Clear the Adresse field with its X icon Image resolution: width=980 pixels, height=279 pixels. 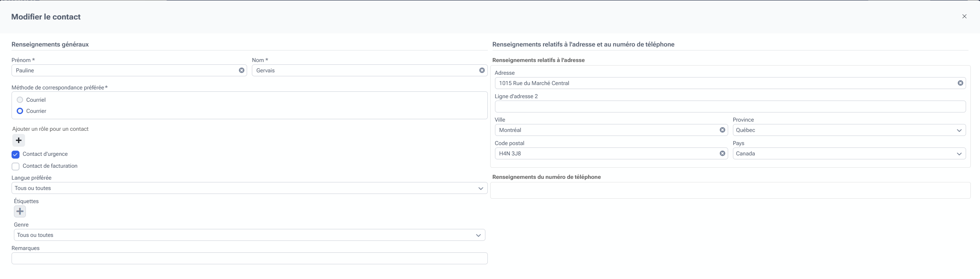[x=960, y=83]
